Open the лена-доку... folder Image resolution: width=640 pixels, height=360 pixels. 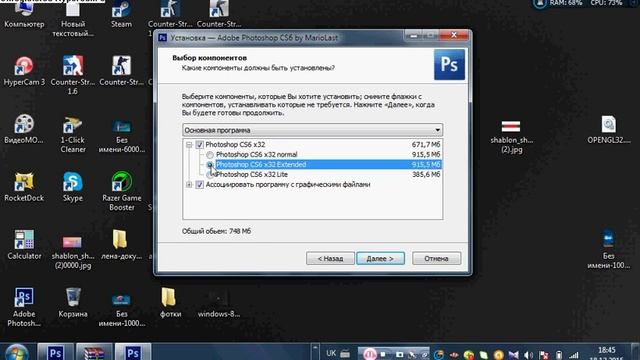tap(121, 245)
